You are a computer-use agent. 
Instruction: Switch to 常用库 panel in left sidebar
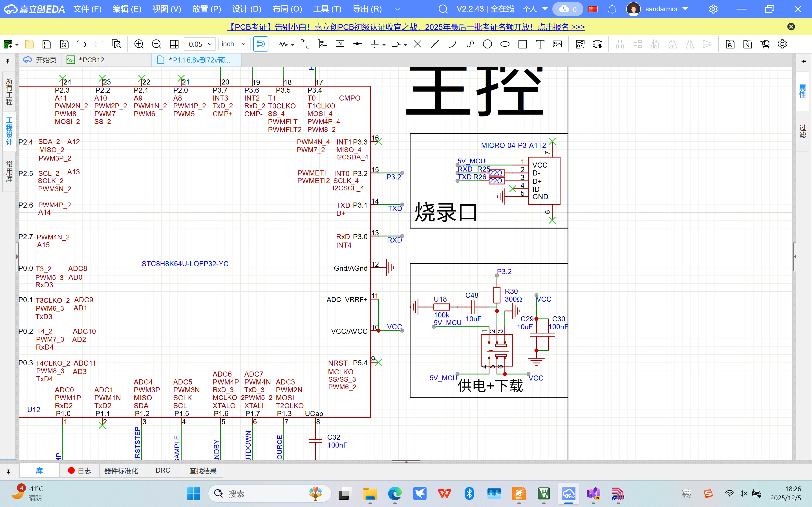click(x=8, y=171)
